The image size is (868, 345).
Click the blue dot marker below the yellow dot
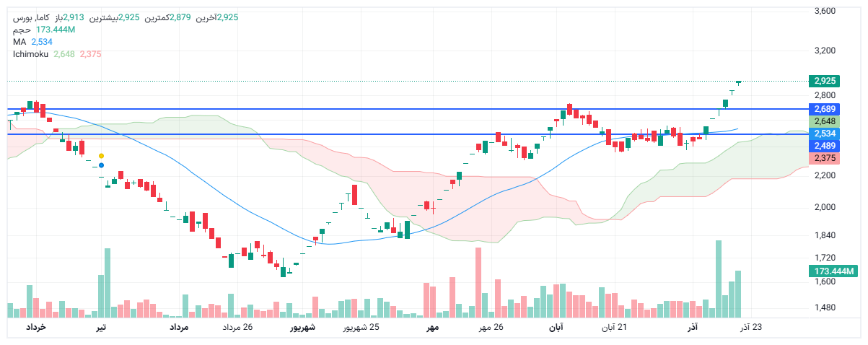pos(101,165)
